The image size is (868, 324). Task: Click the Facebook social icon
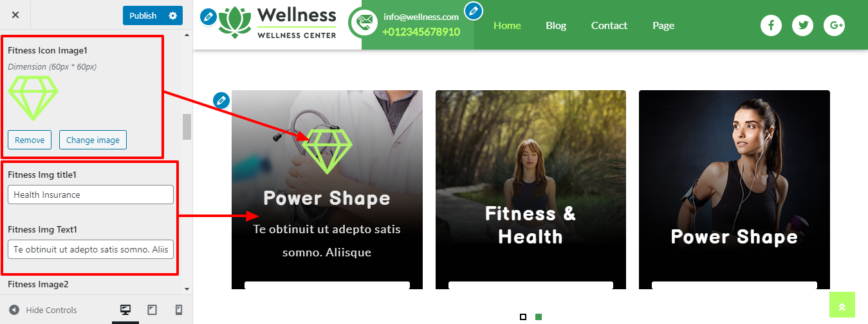pos(771,25)
